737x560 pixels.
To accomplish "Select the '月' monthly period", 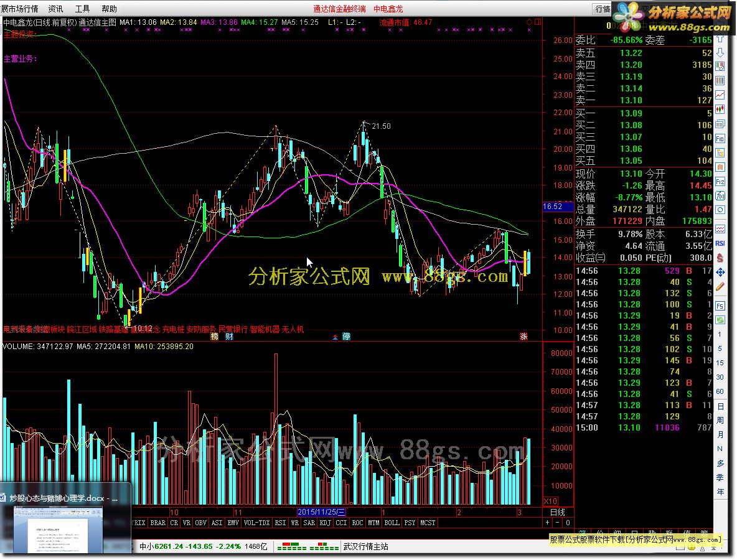I will pyautogui.click(x=720, y=434).
